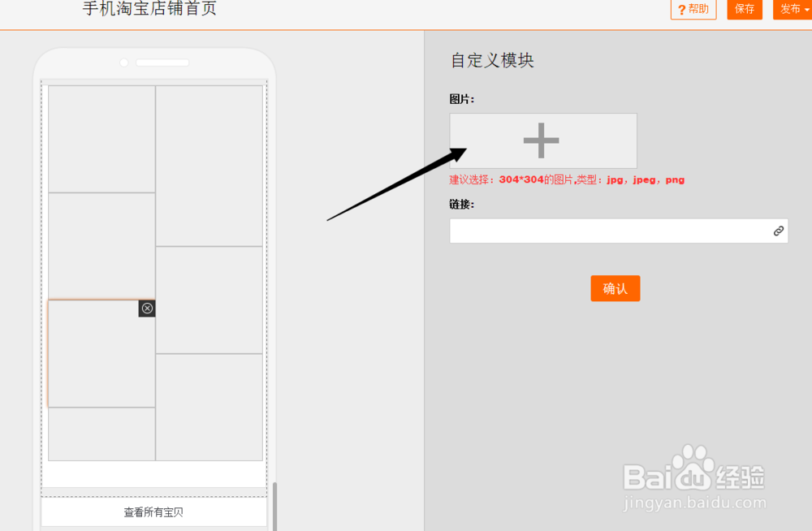The image size is (812, 531).
Task: Click the 手机淘宝店铺首页 page title
Action: pyautogui.click(x=149, y=9)
